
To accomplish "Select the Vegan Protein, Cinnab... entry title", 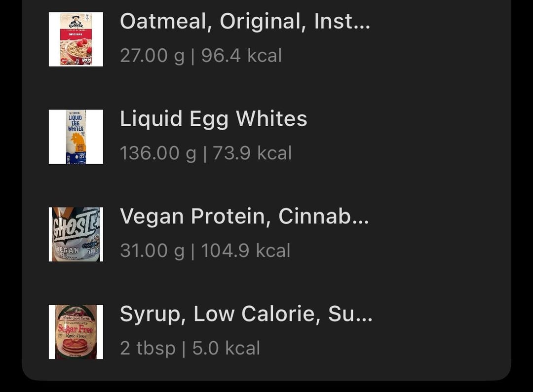I will coord(244,216).
